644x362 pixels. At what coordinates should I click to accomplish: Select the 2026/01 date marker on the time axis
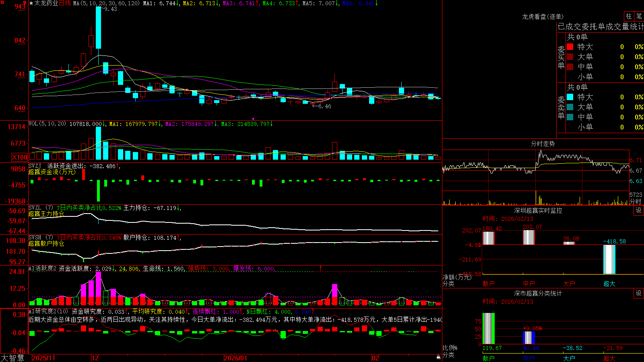pyautogui.click(x=236, y=358)
